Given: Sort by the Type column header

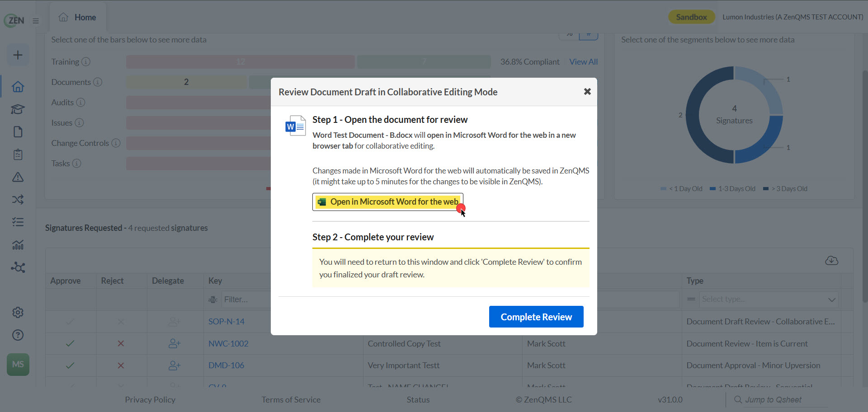Looking at the screenshot, I should click(x=695, y=281).
